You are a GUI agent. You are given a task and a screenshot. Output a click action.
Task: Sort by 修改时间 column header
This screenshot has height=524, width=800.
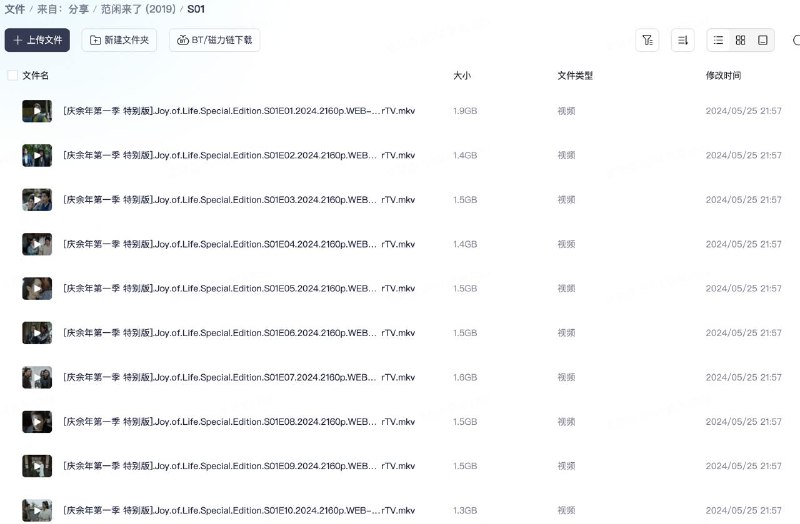click(x=723, y=76)
